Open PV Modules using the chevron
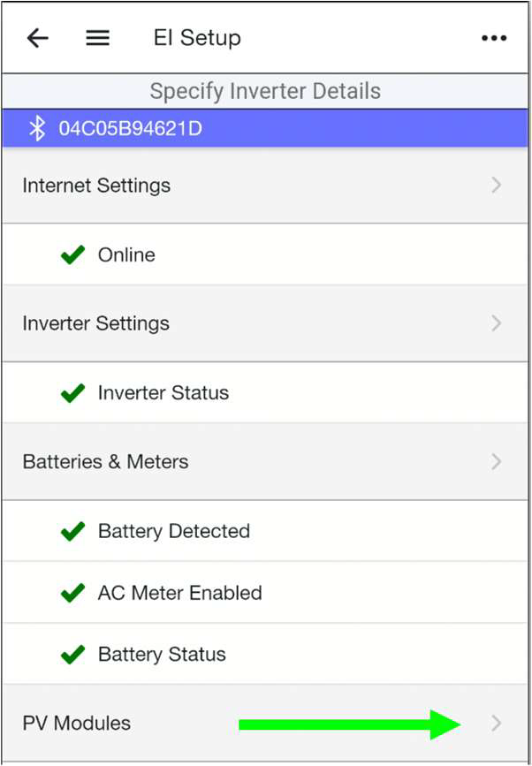Screen dimensions: 532x766 pos(497,723)
